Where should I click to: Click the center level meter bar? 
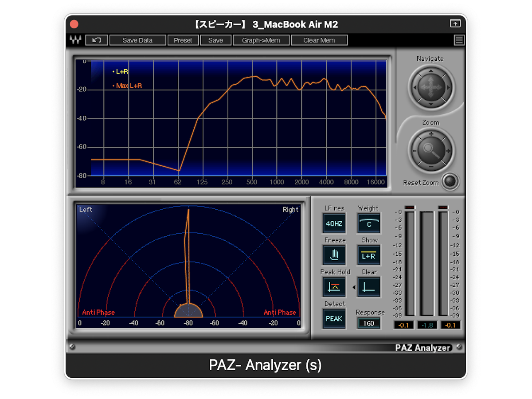click(427, 263)
